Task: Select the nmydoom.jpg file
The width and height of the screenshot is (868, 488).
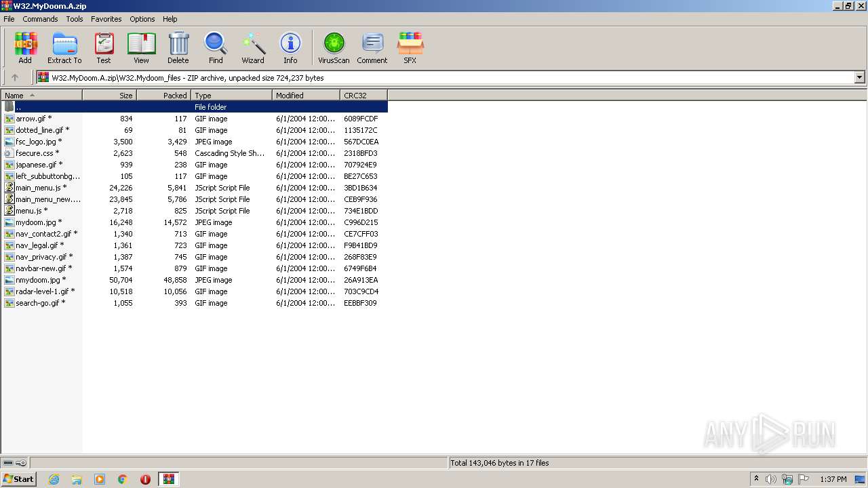Action: point(195,280)
